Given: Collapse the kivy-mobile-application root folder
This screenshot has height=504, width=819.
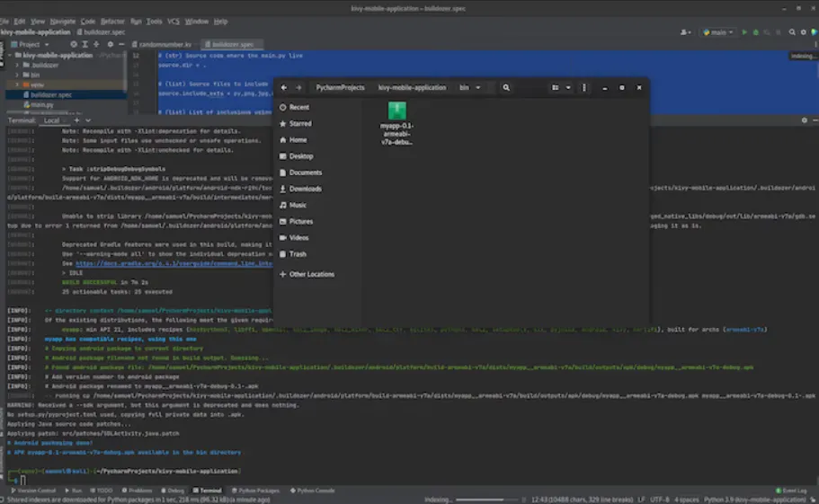Looking at the screenshot, I should (10, 55).
